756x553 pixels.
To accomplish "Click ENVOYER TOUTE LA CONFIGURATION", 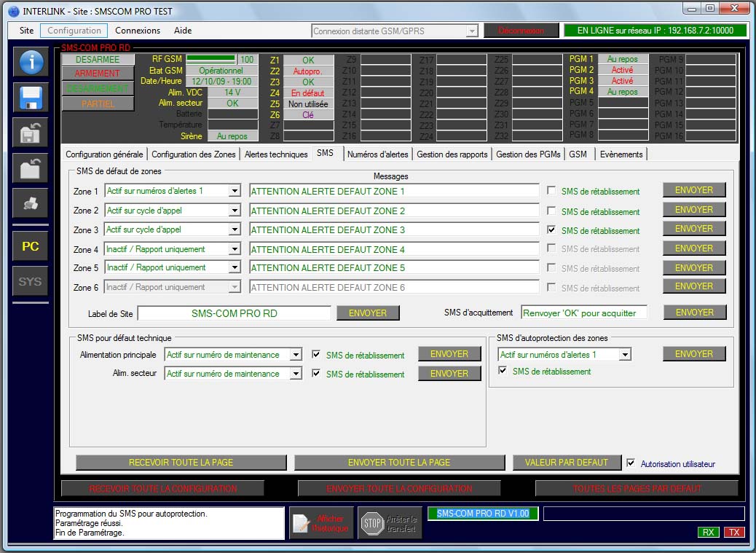I will tap(399, 488).
